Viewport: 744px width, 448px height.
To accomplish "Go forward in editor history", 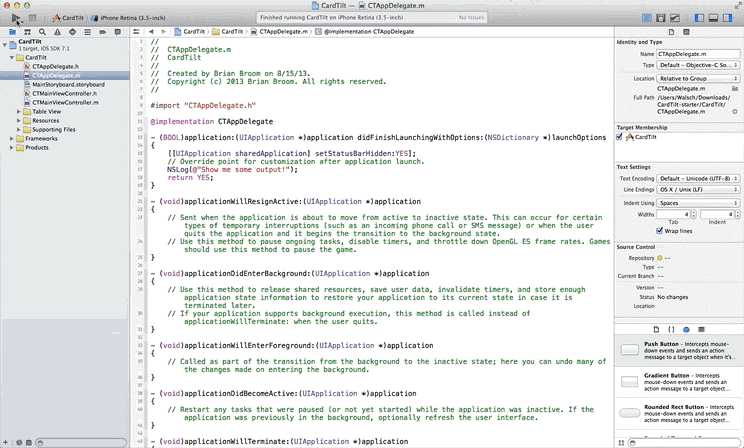I will (x=163, y=32).
